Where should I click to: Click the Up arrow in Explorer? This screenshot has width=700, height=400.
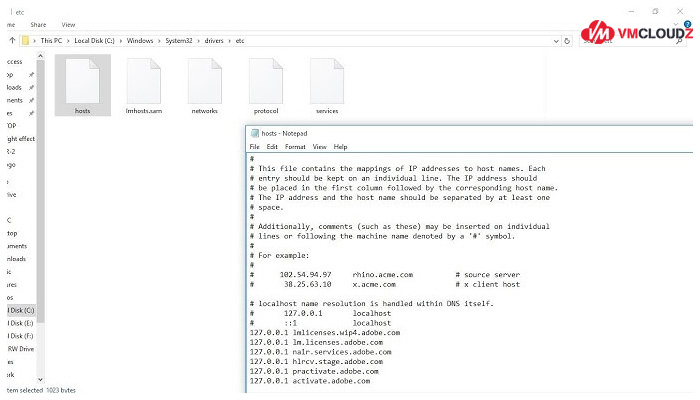click(x=12, y=40)
